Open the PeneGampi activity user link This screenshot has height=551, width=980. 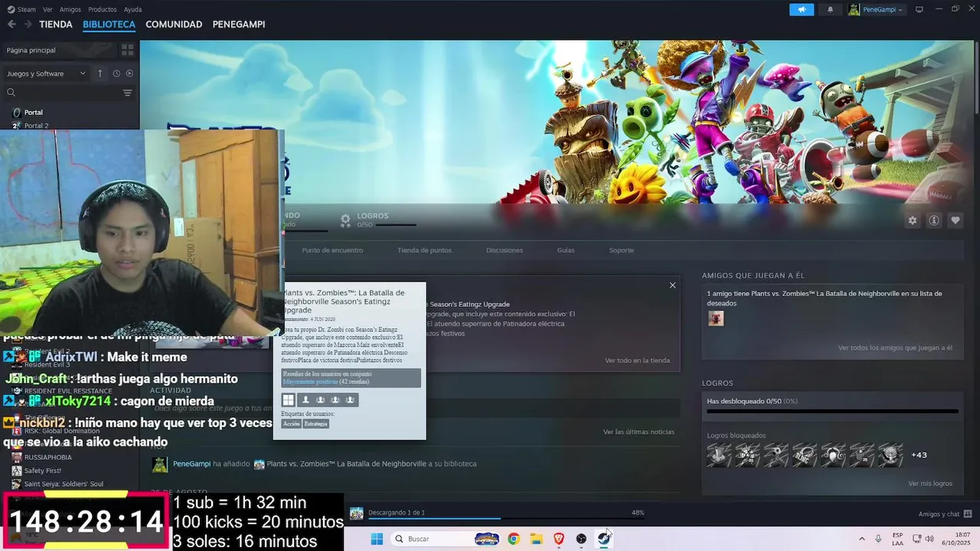pyautogui.click(x=191, y=464)
